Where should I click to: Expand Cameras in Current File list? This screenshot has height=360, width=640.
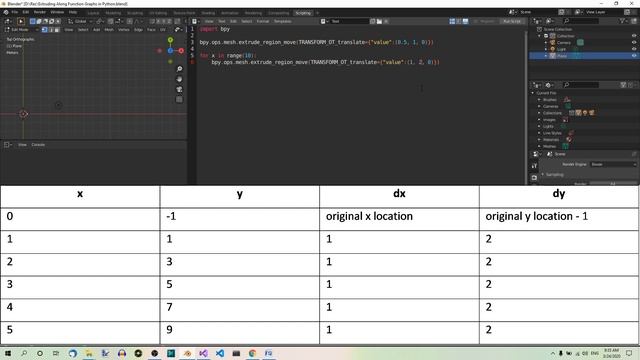click(x=539, y=106)
